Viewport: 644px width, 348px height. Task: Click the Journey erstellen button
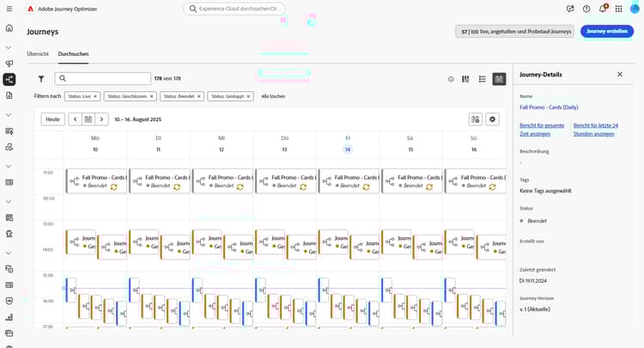(607, 31)
